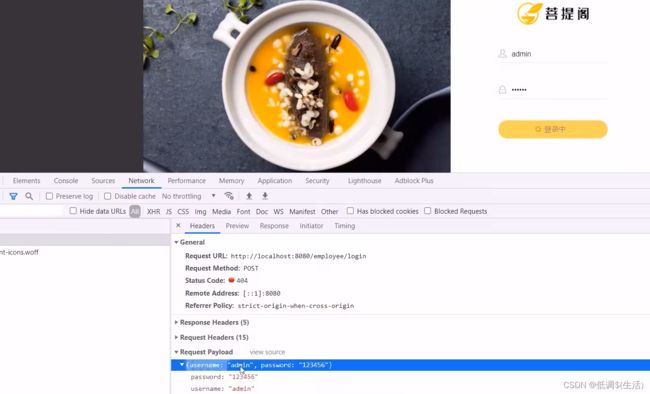Click the import HAR upload arrow icon
This screenshot has height=394, width=650.
[249, 196]
